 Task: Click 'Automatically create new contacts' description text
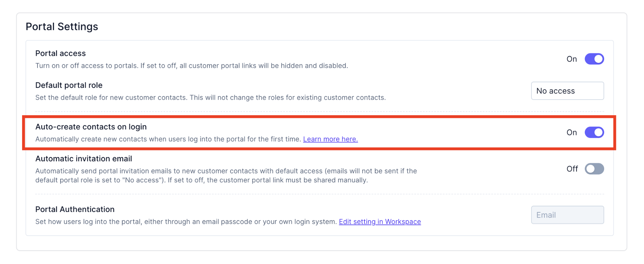(168, 139)
